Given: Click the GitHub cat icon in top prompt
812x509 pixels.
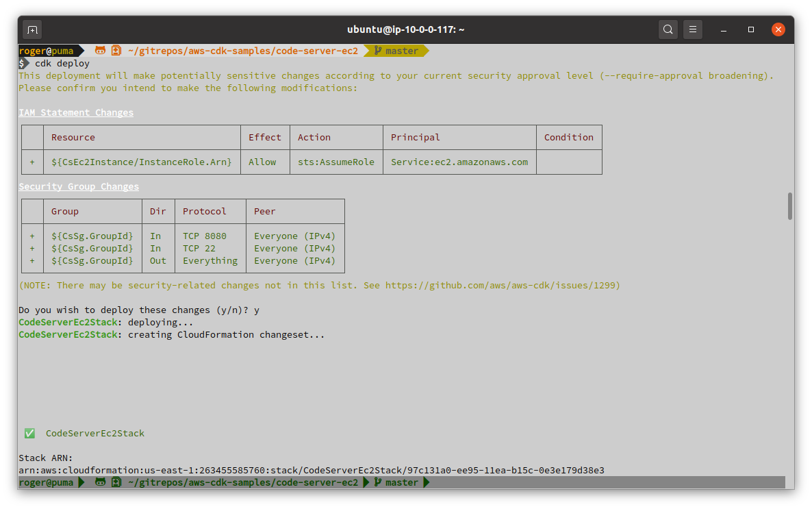Looking at the screenshot, I should pyautogui.click(x=101, y=50).
